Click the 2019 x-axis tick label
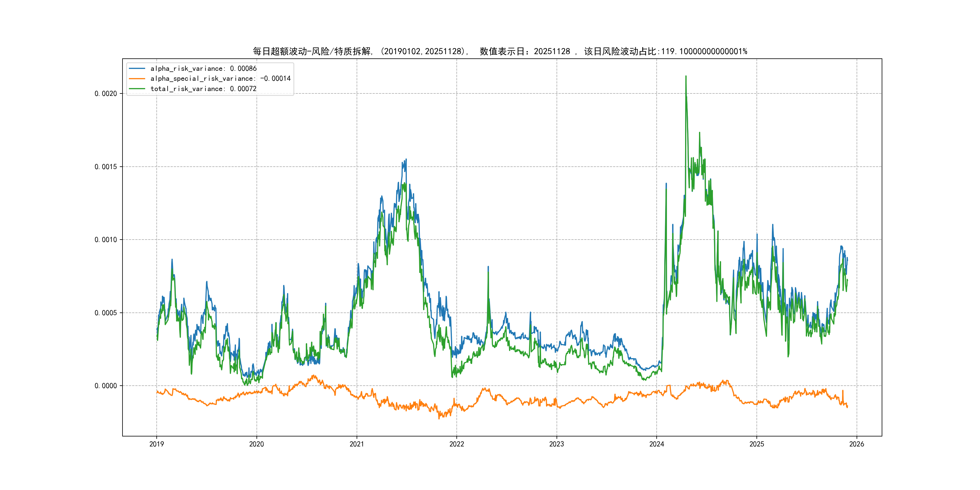 pos(156,444)
